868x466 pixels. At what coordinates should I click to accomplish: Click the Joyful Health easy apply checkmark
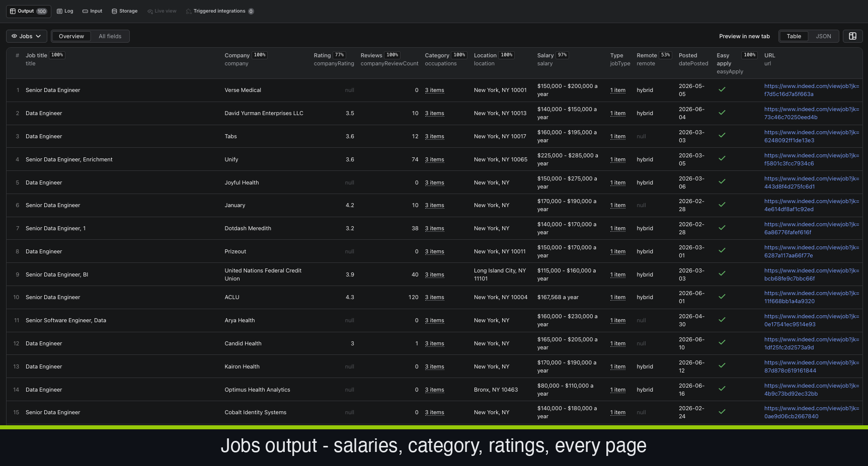tap(722, 182)
